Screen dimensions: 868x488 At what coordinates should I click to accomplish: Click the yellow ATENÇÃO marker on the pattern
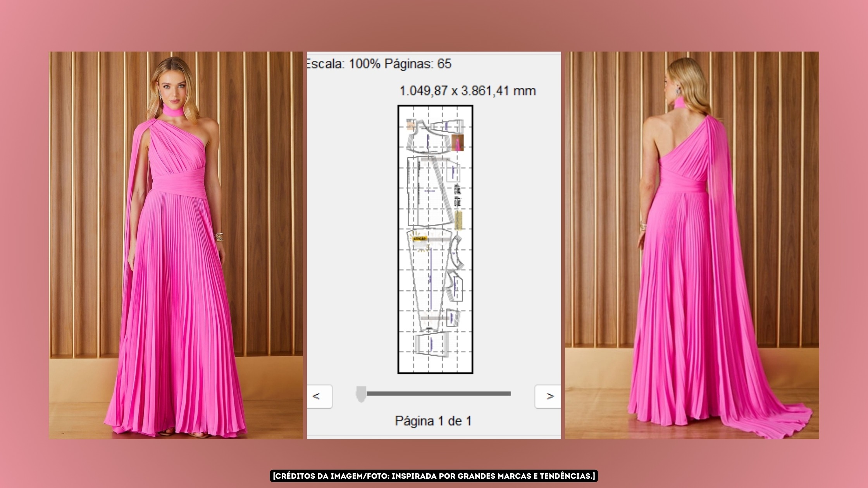coord(419,238)
